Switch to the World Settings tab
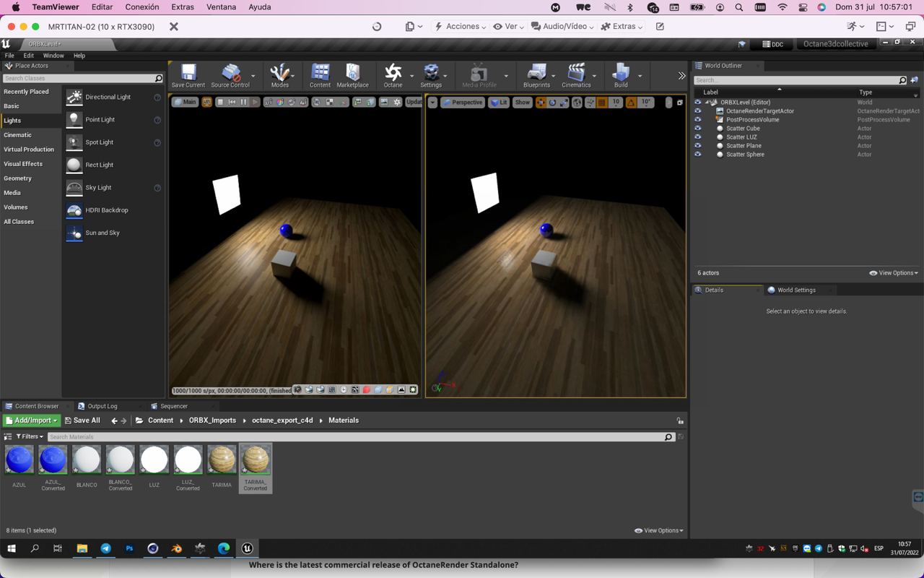The width and height of the screenshot is (924, 578). click(796, 290)
